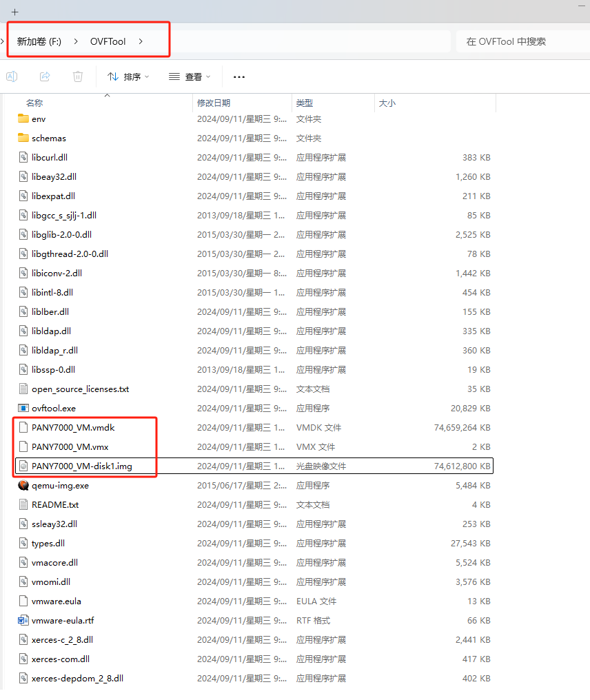Sort by the 名称 column header

pyautogui.click(x=34, y=103)
